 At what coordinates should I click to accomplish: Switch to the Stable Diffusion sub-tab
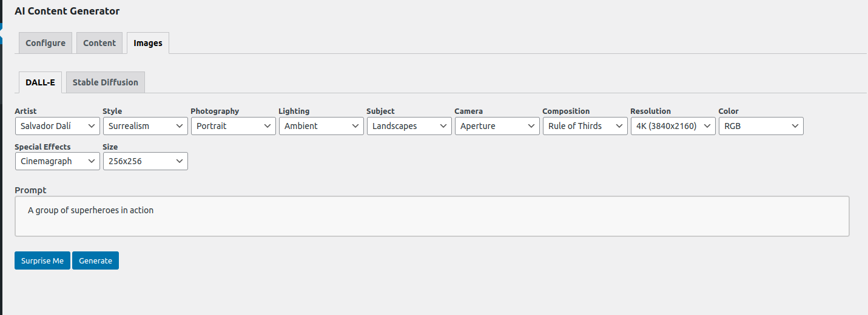[x=106, y=82]
